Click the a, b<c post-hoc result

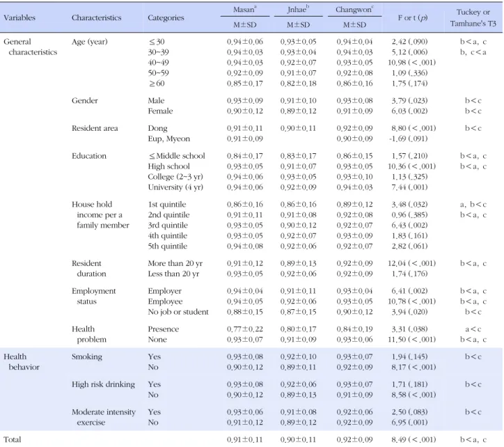(473, 205)
